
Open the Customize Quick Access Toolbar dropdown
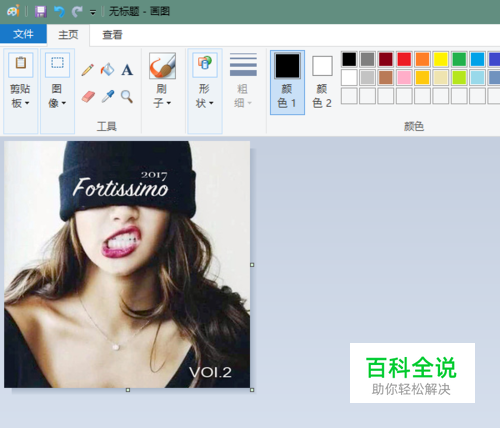(93, 13)
